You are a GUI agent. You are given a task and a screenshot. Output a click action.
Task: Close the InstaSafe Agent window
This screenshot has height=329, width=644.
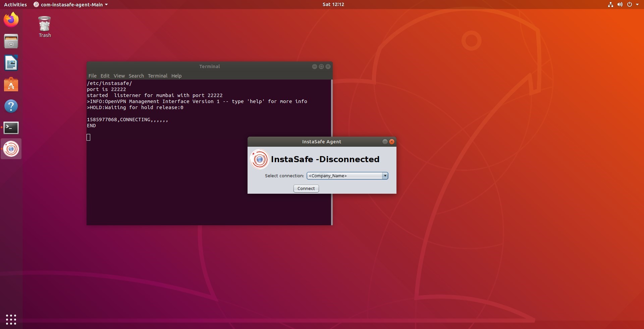(x=392, y=142)
